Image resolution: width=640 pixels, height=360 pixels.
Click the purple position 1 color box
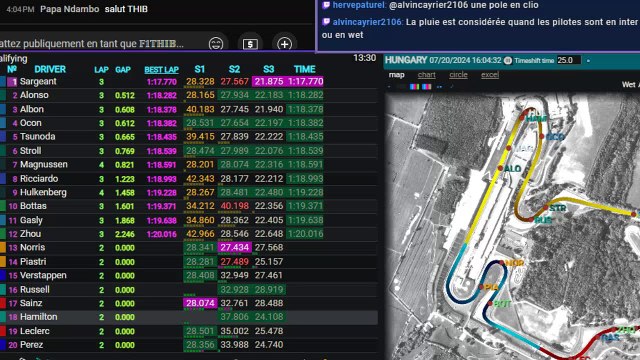[12, 82]
